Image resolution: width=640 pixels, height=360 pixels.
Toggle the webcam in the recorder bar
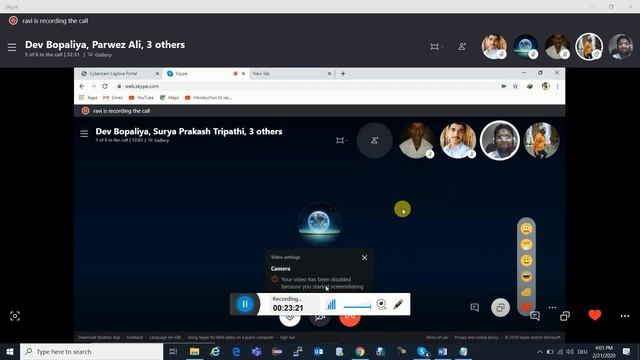pyautogui.click(x=381, y=304)
